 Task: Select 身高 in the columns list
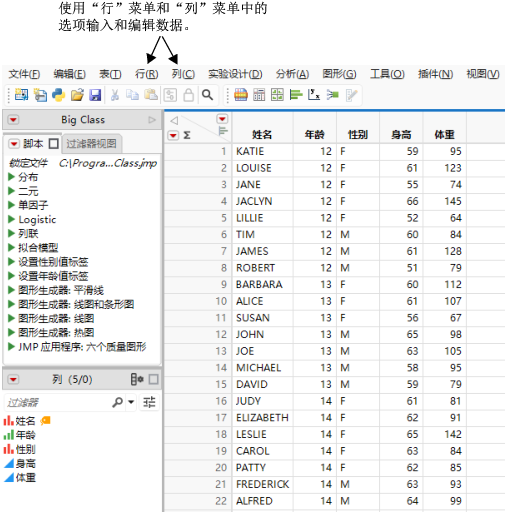pos(25,463)
